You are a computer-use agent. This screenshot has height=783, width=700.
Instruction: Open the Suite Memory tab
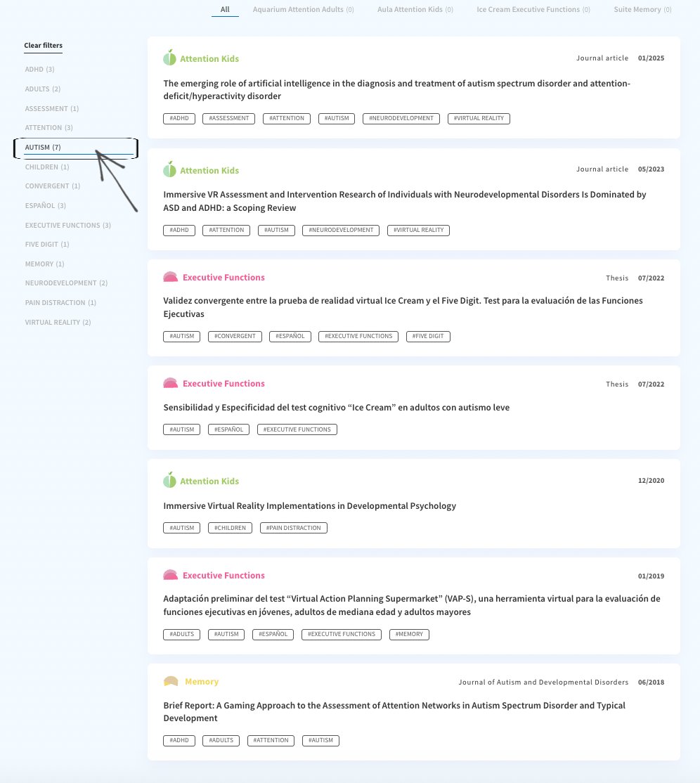(642, 9)
